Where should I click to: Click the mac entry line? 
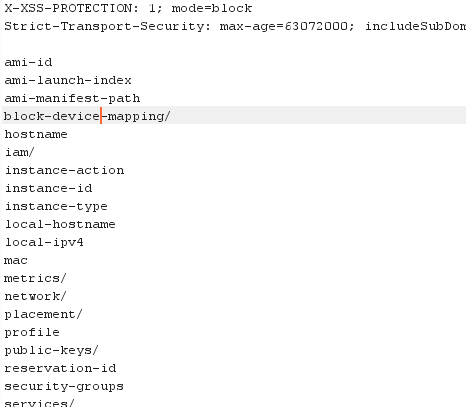pos(16,260)
